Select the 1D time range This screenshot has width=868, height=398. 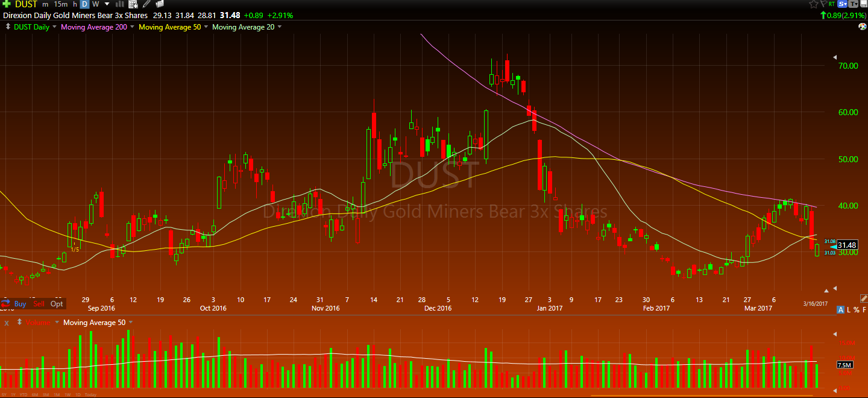click(78, 394)
